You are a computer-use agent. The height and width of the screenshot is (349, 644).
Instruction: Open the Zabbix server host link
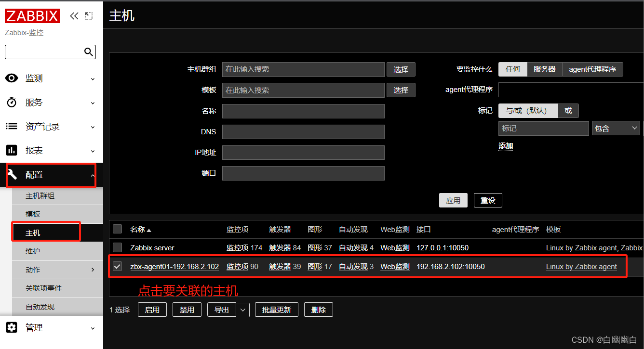(x=152, y=248)
